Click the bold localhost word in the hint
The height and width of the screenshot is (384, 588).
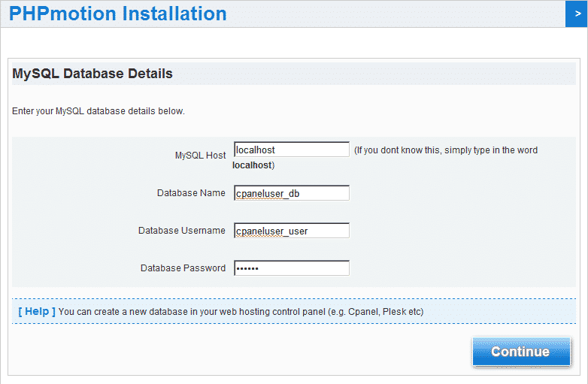pos(252,165)
